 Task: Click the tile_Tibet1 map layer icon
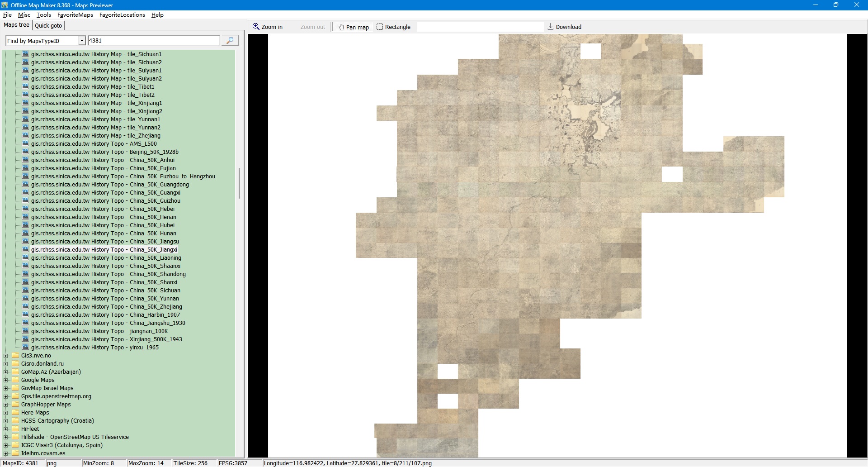point(25,87)
